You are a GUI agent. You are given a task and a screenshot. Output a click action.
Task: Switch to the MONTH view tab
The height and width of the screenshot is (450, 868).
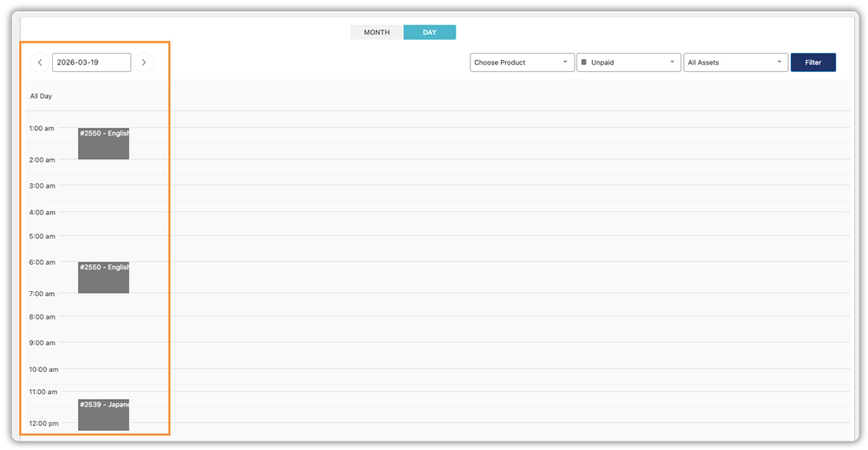click(x=377, y=32)
